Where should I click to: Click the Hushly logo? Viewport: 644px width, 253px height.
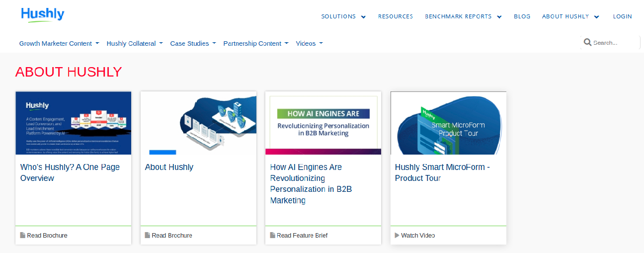tap(43, 15)
